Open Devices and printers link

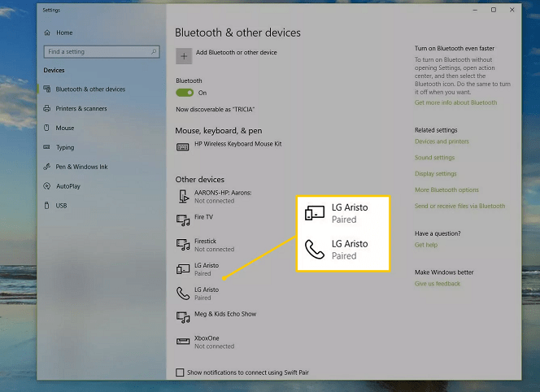click(x=442, y=142)
